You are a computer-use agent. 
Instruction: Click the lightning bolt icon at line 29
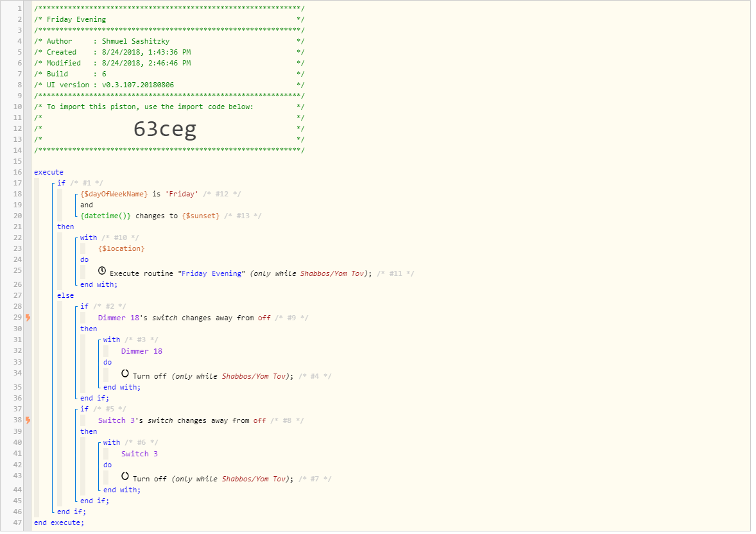pyautogui.click(x=28, y=318)
